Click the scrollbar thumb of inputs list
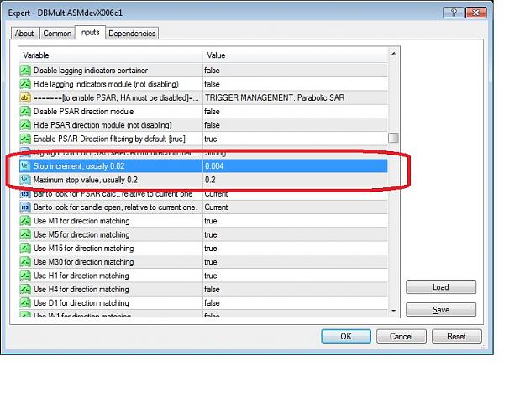The height and width of the screenshot is (420, 525). 394,138
